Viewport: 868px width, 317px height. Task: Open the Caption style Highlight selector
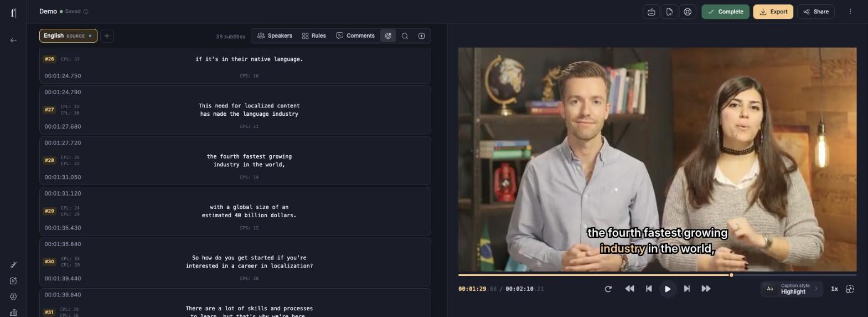click(792, 289)
